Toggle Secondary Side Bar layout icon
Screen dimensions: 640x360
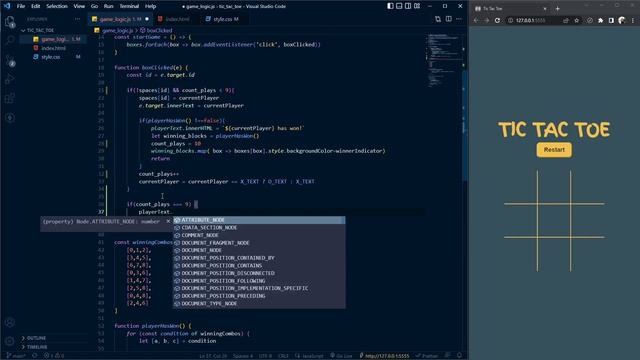tap(408, 6)
